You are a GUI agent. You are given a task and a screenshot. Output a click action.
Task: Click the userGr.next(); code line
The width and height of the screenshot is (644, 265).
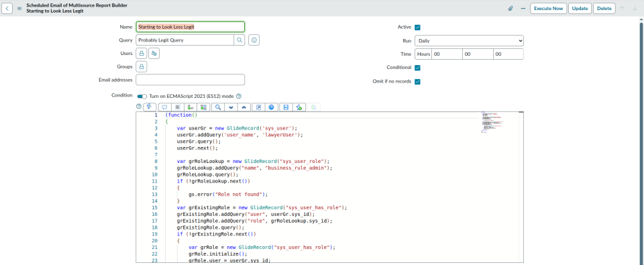[197, 148]
